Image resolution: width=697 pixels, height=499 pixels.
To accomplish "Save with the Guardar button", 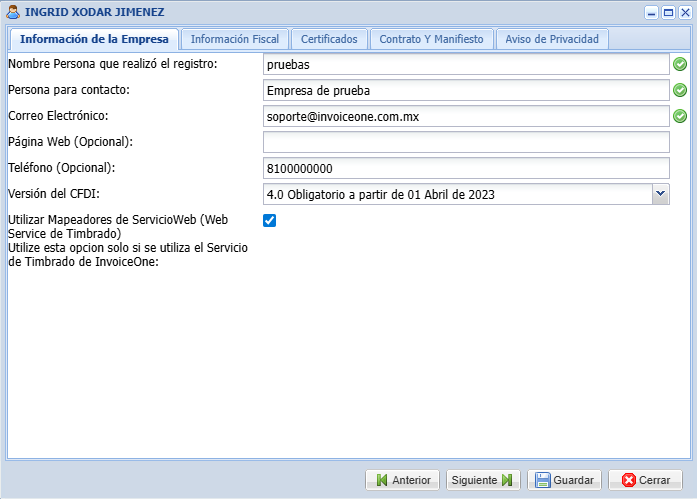I will (565, 480).
